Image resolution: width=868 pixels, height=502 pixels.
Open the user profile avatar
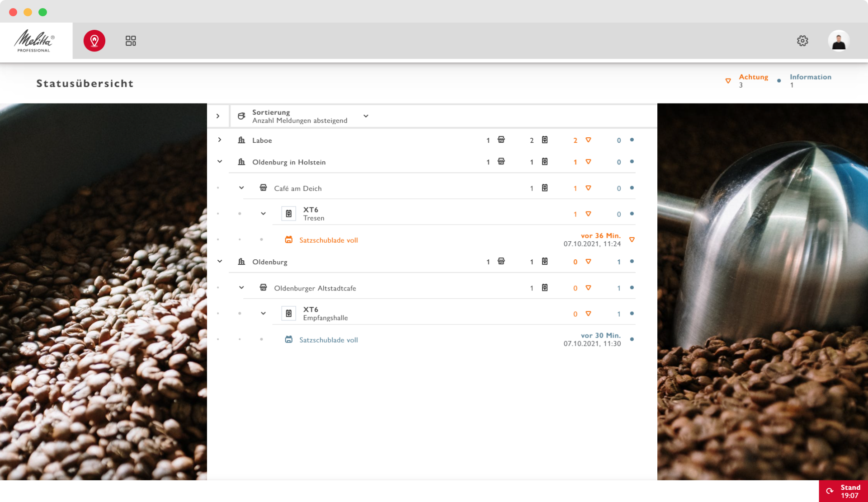click(839, 41)
